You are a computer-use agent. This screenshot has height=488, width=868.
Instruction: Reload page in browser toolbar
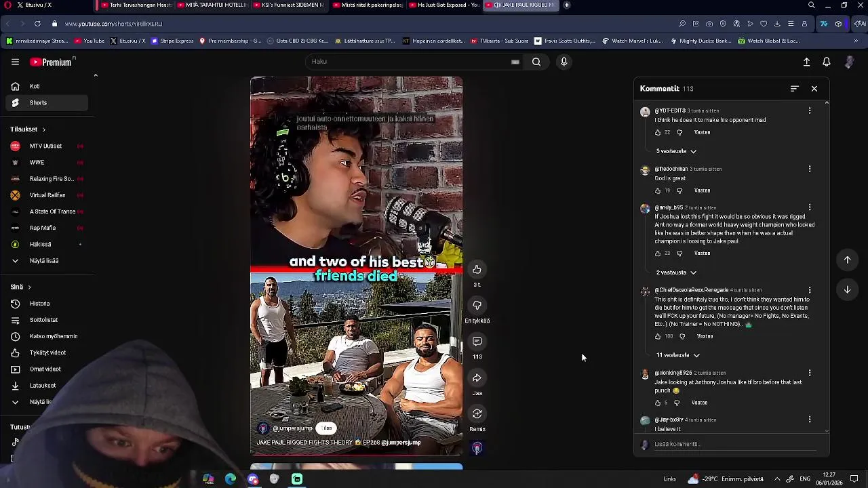click(x=37, y=24)
